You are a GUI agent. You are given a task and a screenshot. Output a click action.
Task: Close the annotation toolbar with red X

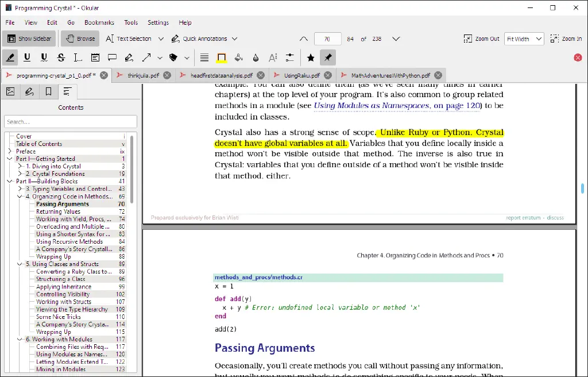(x=578, y=57)
